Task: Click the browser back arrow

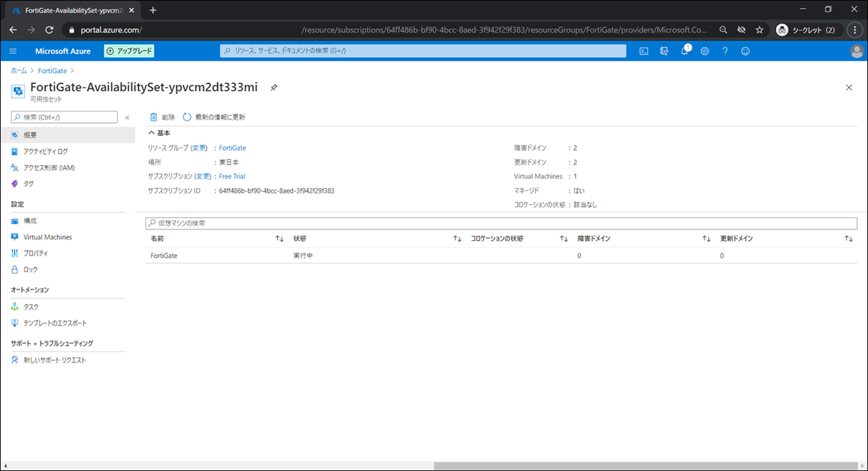Action: (13, 30)
